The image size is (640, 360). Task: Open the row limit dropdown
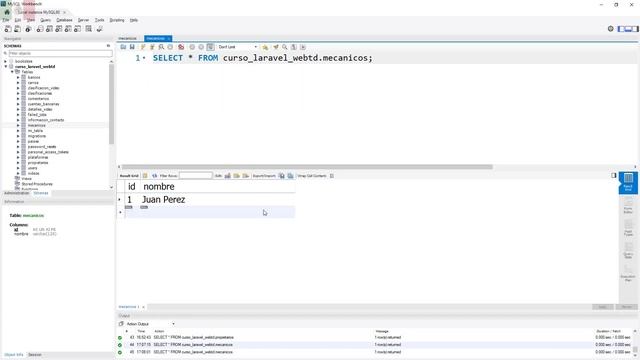(238, 47)
